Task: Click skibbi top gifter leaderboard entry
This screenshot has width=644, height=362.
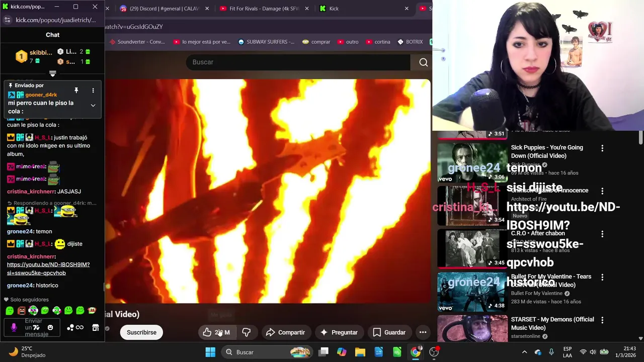Action: [x=34, y=57]
